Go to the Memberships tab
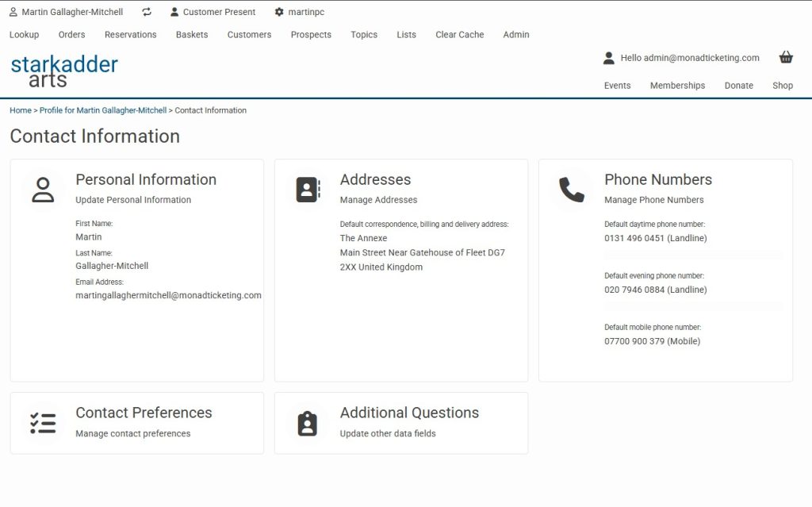Screen dimensions: 812x507 coord(677,86)
